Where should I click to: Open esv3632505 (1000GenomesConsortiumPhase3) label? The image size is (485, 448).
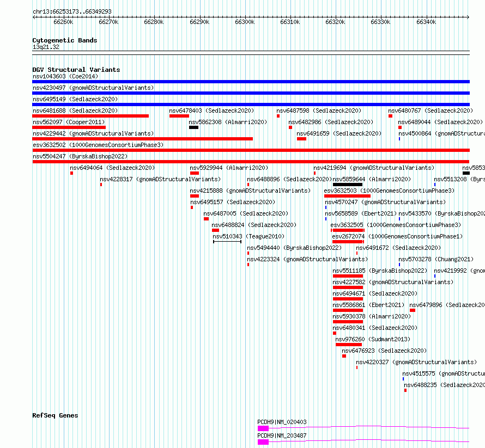coord(396,225)
